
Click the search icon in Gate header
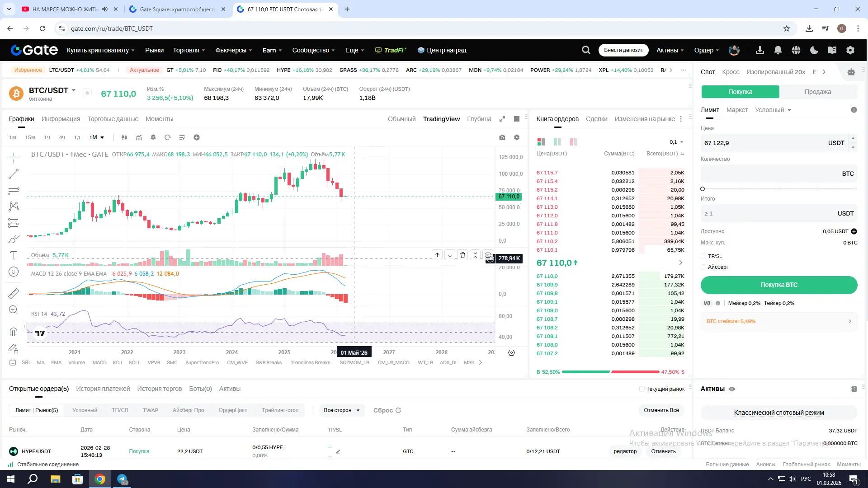[x=586, y=50]
